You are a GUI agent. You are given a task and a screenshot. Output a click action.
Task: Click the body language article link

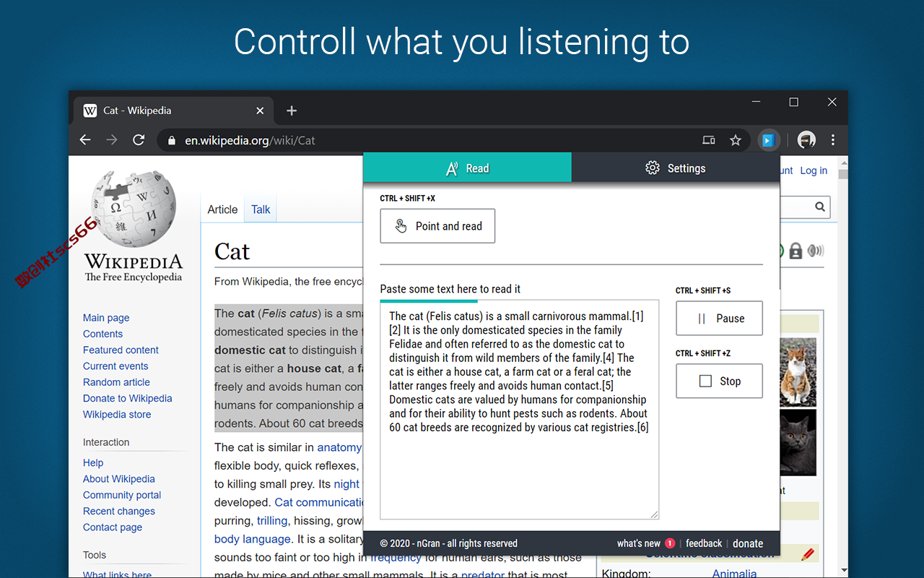tap(253, 539)
